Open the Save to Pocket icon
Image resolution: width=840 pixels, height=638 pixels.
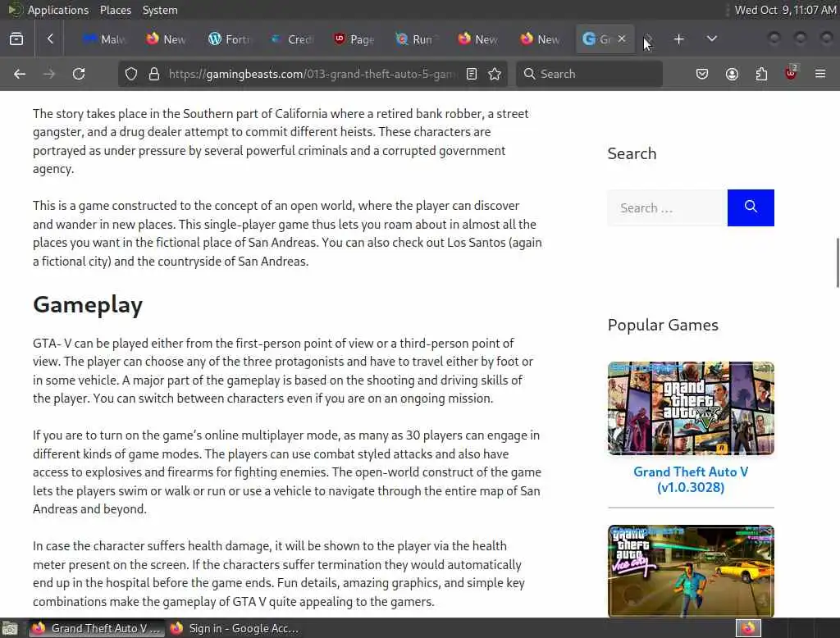702,74
